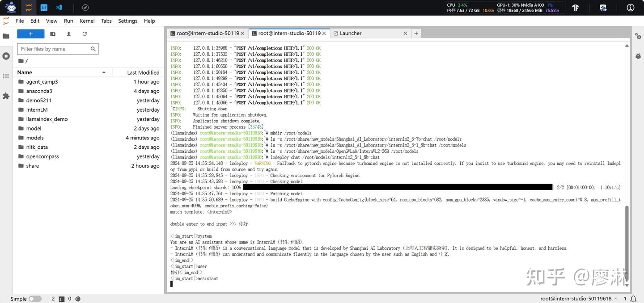Open the Running Terminals and Kernels sidebar icon
Image resolution: width=644 pixels, height=303 pixels.
point(6,56)
